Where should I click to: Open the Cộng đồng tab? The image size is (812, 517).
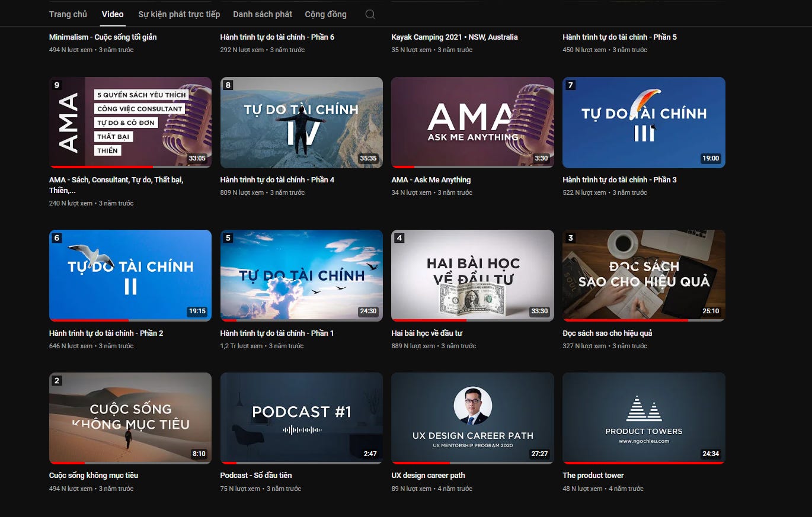325,14
